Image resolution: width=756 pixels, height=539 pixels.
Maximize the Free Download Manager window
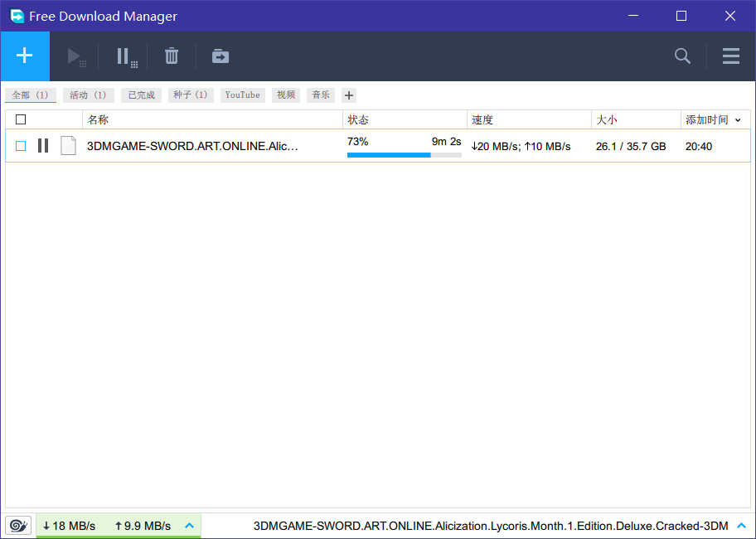pos(681,16)
